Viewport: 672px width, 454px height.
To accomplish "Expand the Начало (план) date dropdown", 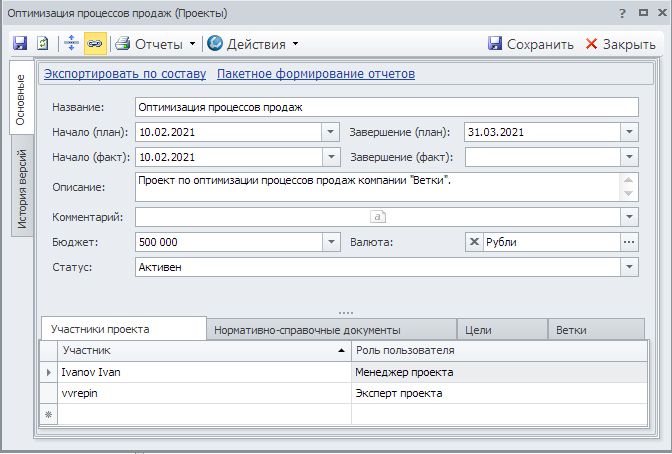I will 331,132.
